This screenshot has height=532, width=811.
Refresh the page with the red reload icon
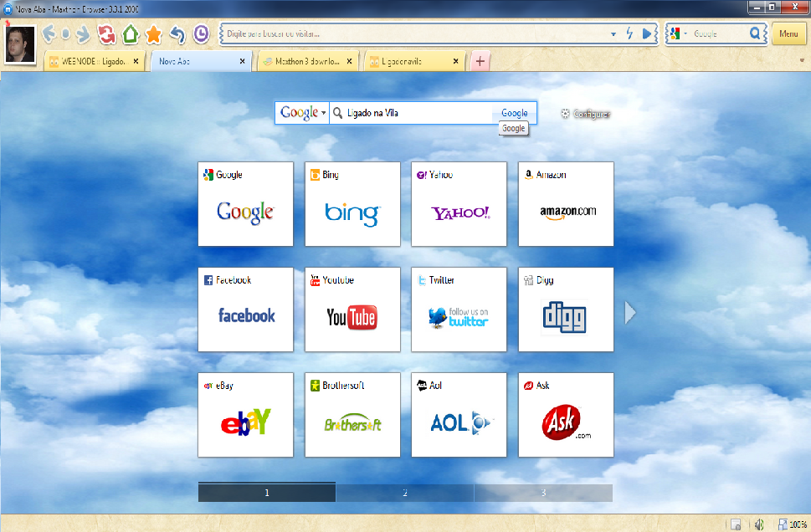tap(106, 34)
